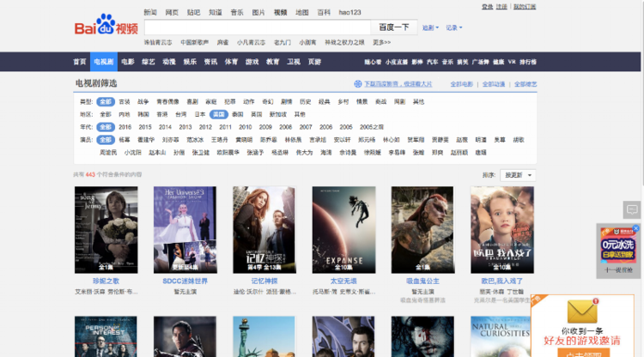
Task: Go to the 首页 navigation tab
Action: click(80, 62)
